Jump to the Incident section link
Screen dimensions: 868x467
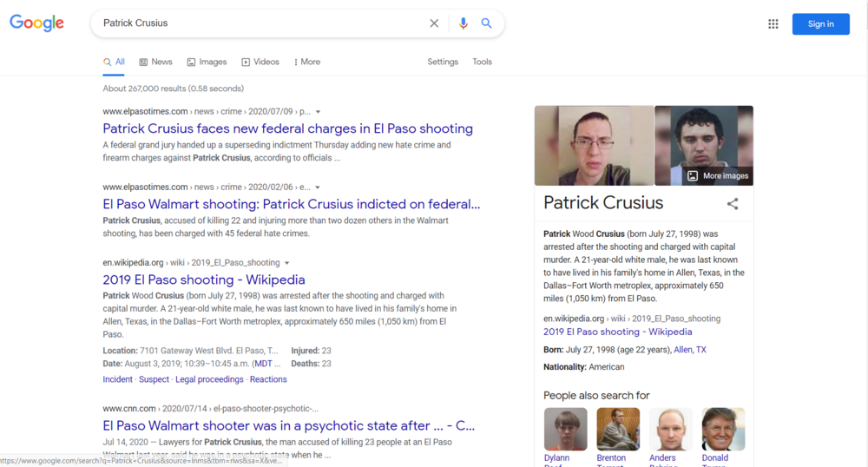117,379
